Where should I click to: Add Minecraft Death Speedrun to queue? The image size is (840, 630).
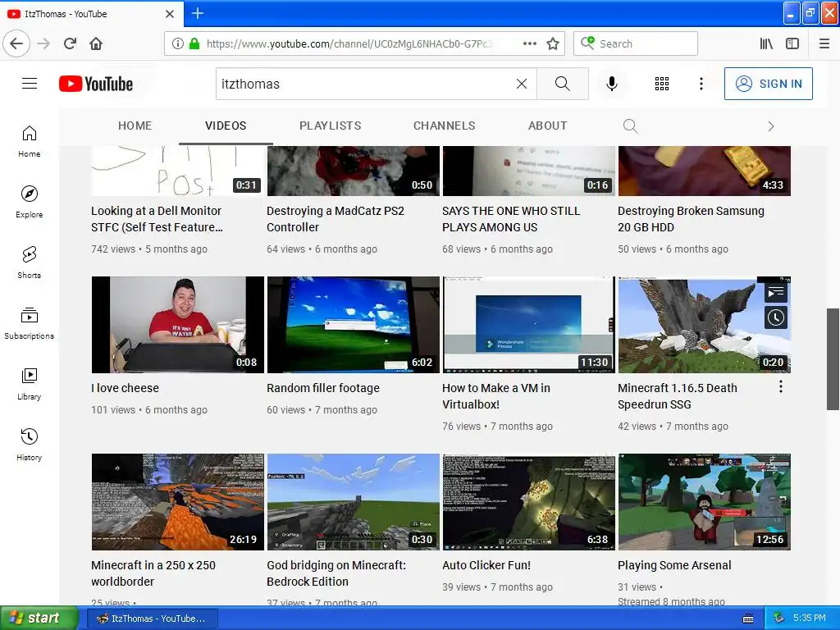(775, 292)
